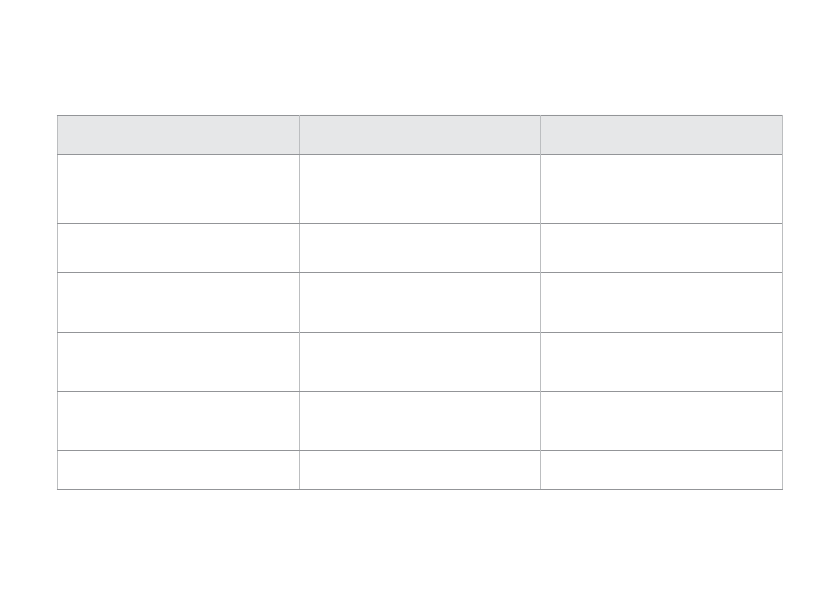Select the bottom row's third column cell
This screenshot has width=839, height=595.
[661, 470]
